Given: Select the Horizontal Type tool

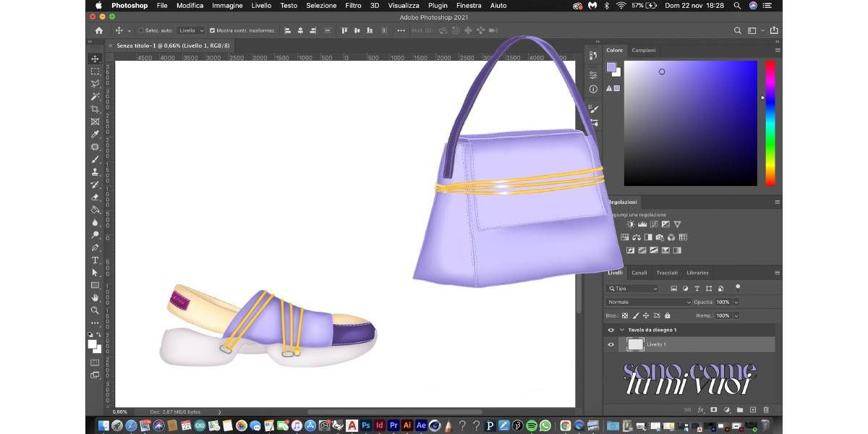Looking at the screenshot, I should point(95,260).
